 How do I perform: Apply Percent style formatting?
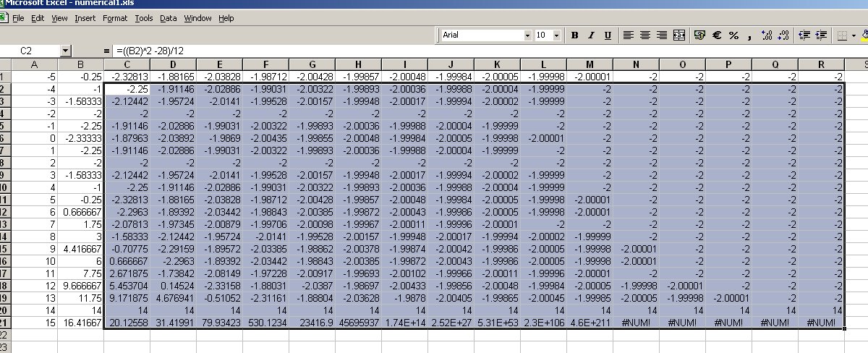click(733, 35)
